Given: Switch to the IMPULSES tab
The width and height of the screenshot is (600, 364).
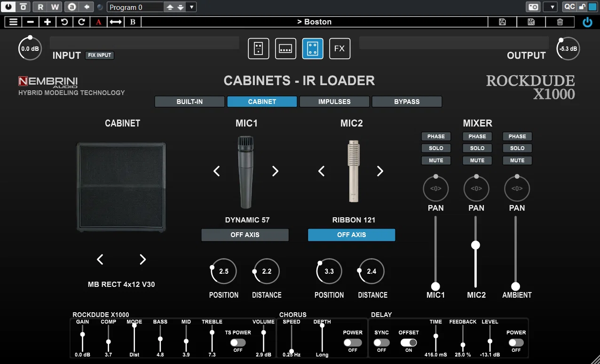Looking at the screenshot, I should (334, 102).
